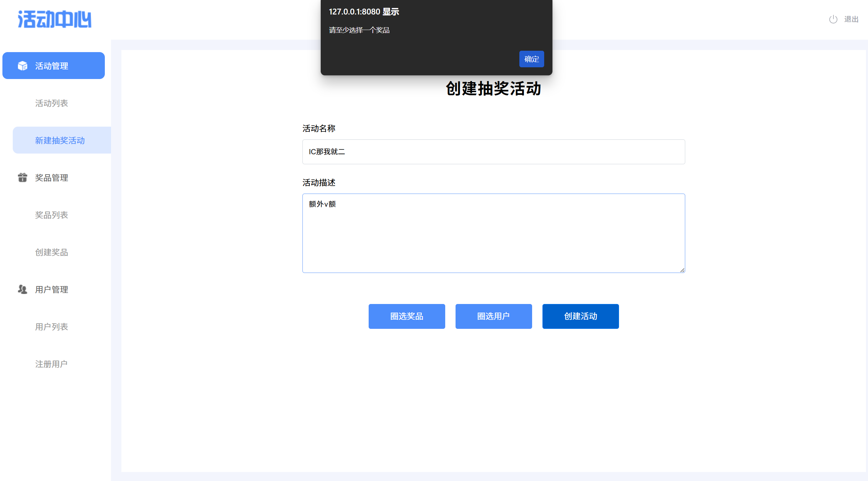
Task: Open 创建奖品 in sidebar
Action: click(52, 252)
